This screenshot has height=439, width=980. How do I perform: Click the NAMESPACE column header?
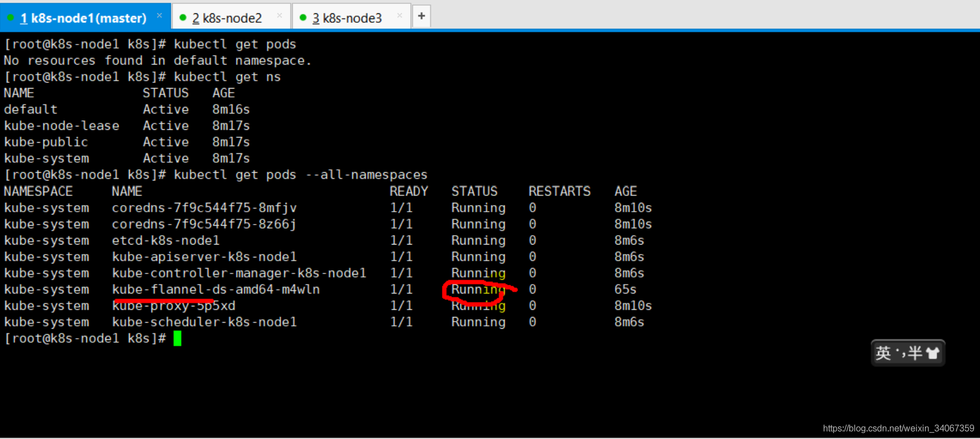point(38,192)
